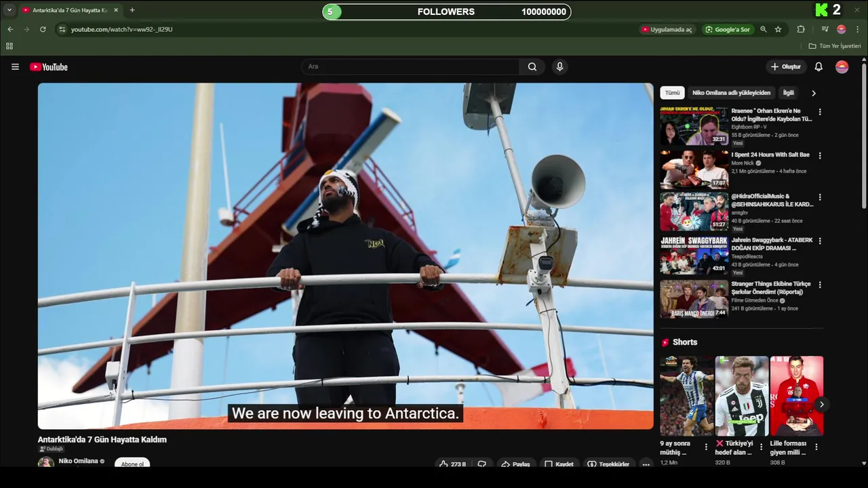Click the Oluştur create button
This screenshot has width=868, height=488.
coord(785,66)
